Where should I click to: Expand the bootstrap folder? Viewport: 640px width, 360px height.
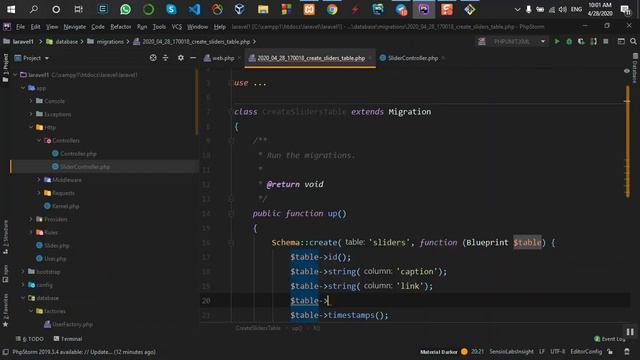(x=23, y=271)
